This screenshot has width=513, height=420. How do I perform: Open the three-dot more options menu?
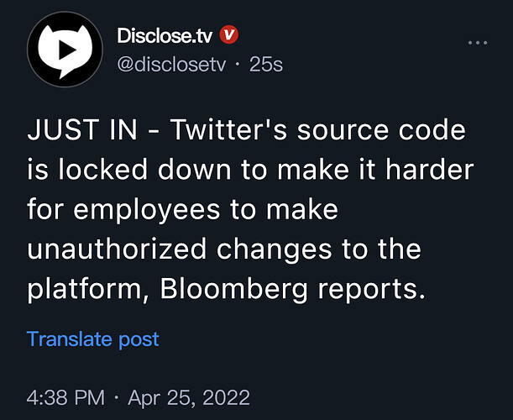tap(478, 43)
